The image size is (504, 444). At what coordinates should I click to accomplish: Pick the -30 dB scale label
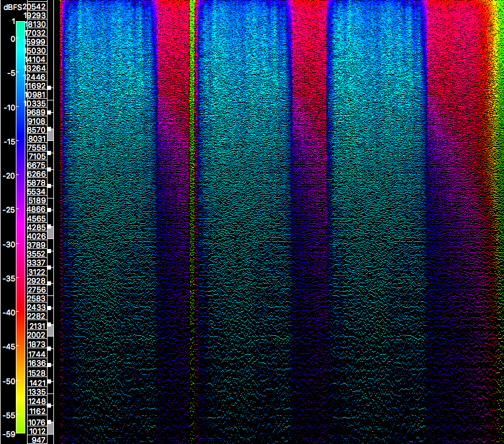click(x=9, y=244)
